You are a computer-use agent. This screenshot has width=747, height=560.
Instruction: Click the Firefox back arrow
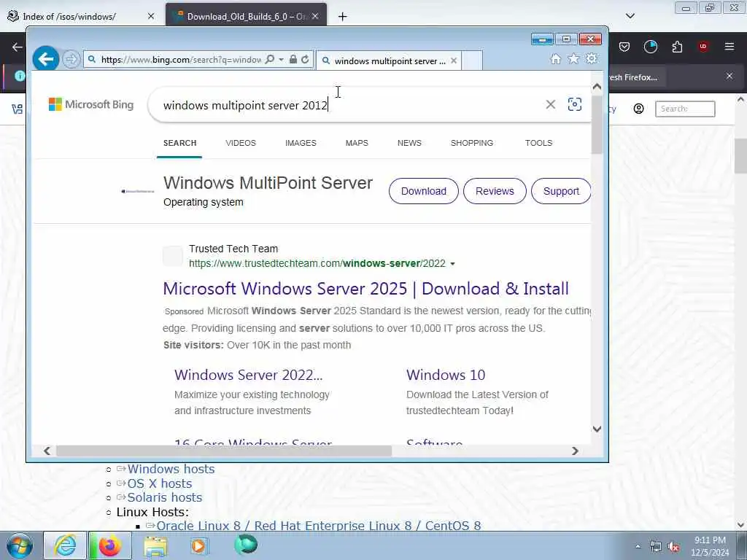[x=18, y=47]
